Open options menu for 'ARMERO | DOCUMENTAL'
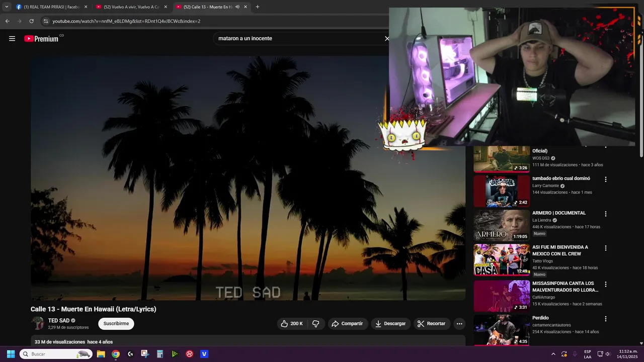The image size is (644, 362). (606, 214)
